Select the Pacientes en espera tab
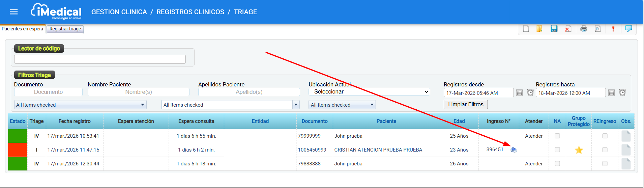The height and width of the screenshot is (188, 644). (23, 29)
